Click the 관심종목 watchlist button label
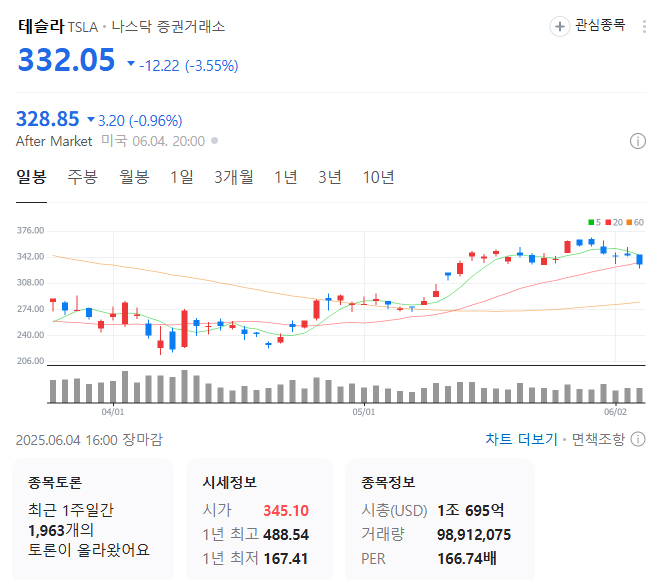Image resolution: width=654 pixels, height=580 pixels. pyautogui.click(x=600, y=25)
